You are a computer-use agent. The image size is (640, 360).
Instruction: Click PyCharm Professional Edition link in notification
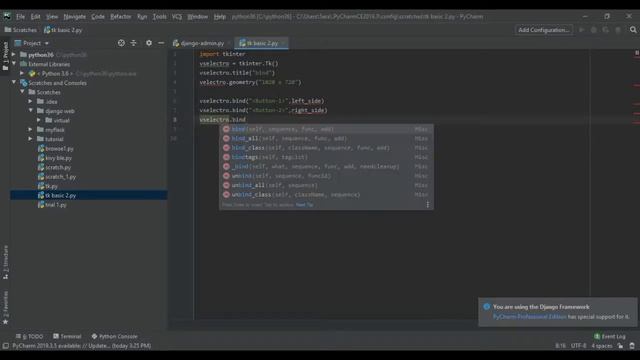coord(529,316)
